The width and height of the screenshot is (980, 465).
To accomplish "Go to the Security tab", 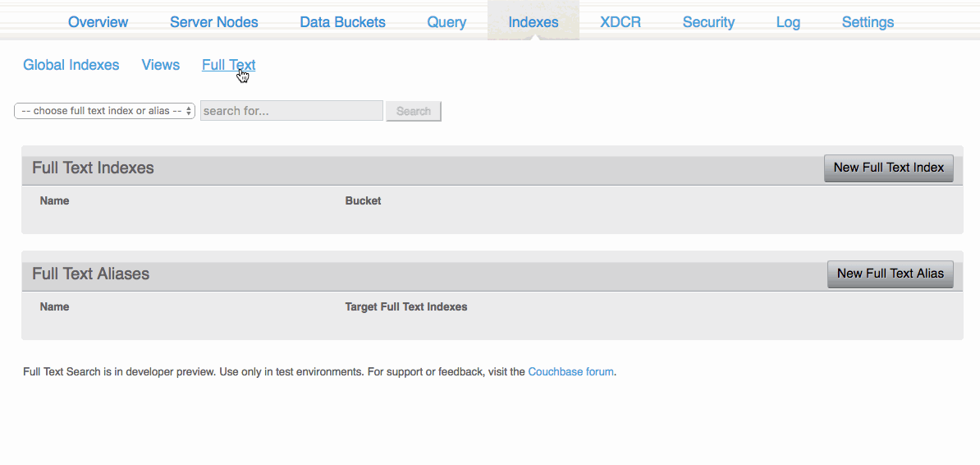I will pyautogui.click(x=708, y=22).
